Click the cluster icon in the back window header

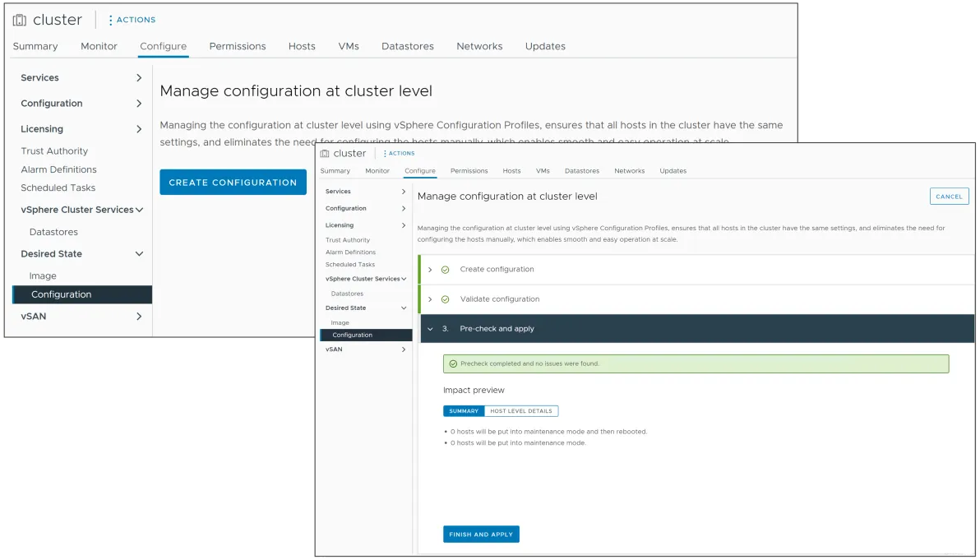pyautogui.click(x=20, y=20)
